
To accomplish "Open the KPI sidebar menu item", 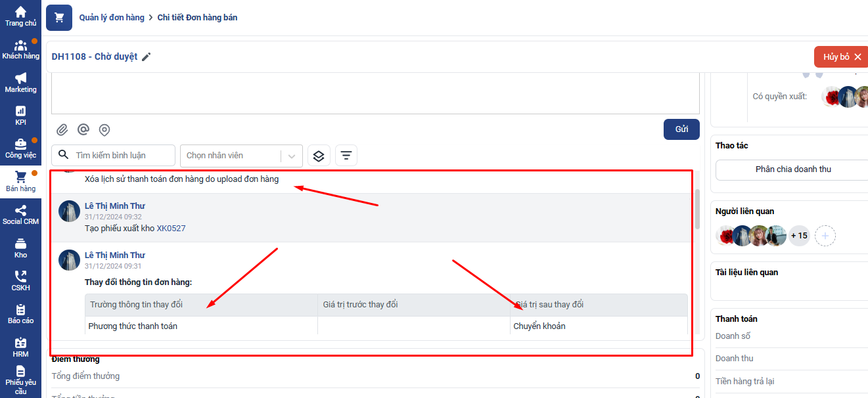I will (x=20, y=116).
